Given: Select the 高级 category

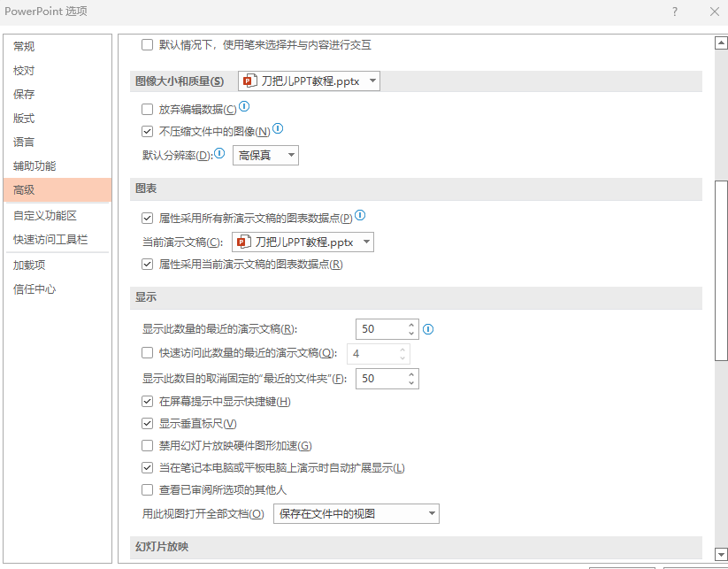Looking at the screenshot, I should pyautogui.click(x=57, y=190).
